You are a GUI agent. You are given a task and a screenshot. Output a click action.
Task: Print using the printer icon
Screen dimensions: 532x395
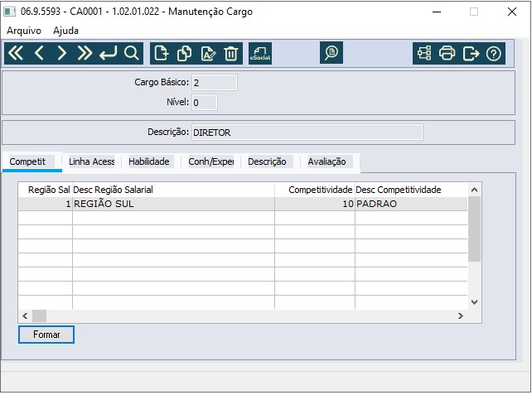(447, 53)
